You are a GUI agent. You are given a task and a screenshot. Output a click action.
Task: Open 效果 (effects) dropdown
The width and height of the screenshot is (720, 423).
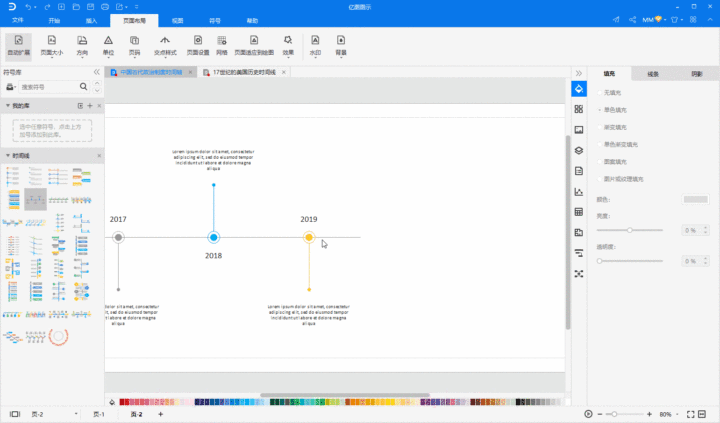pyautogui.click(x=288, y=45)
